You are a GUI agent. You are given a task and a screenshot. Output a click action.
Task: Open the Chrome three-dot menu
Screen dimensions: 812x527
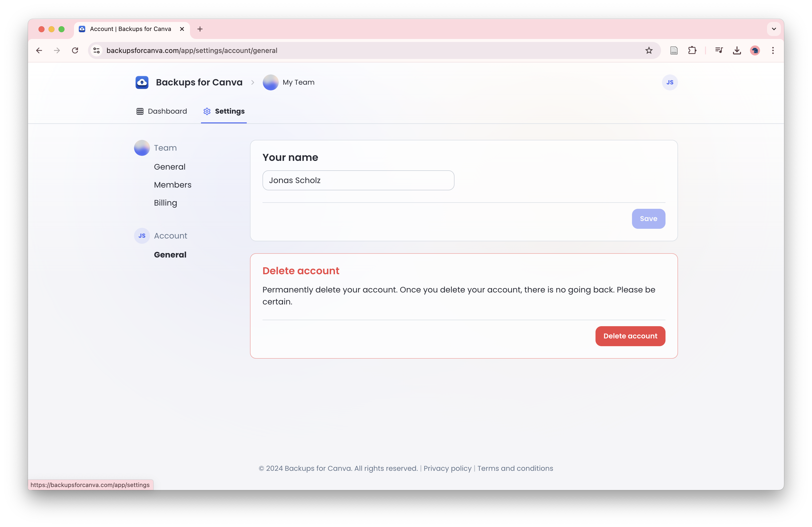(773, 50)
